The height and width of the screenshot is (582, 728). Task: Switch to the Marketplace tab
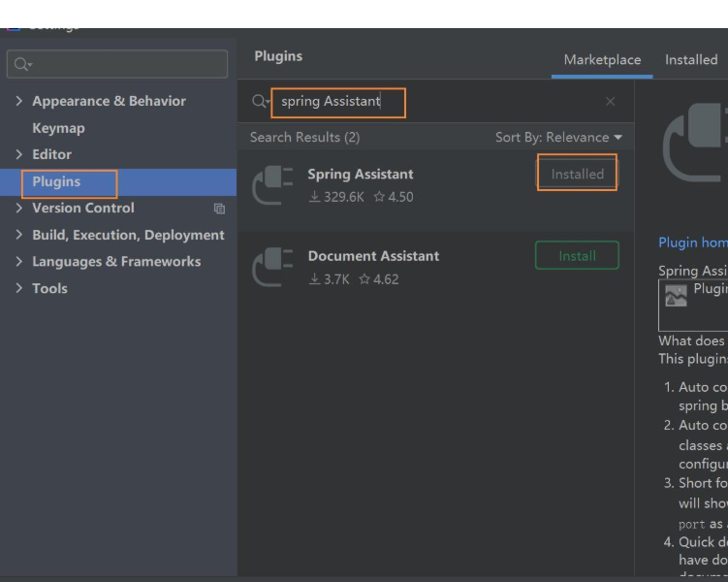[602, 60]
